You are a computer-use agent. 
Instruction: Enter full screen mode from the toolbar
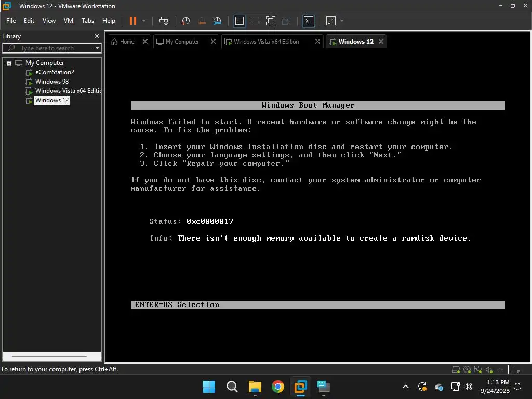(x=270, y=21)
